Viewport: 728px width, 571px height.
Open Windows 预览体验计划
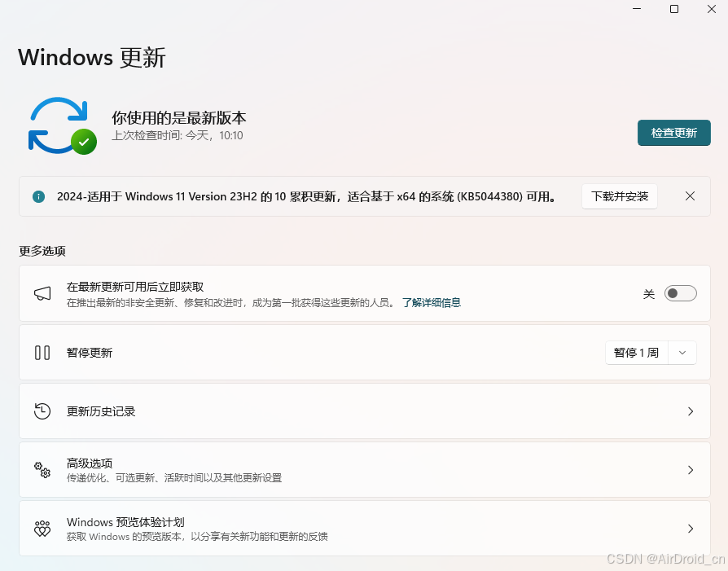click(365, 529)
